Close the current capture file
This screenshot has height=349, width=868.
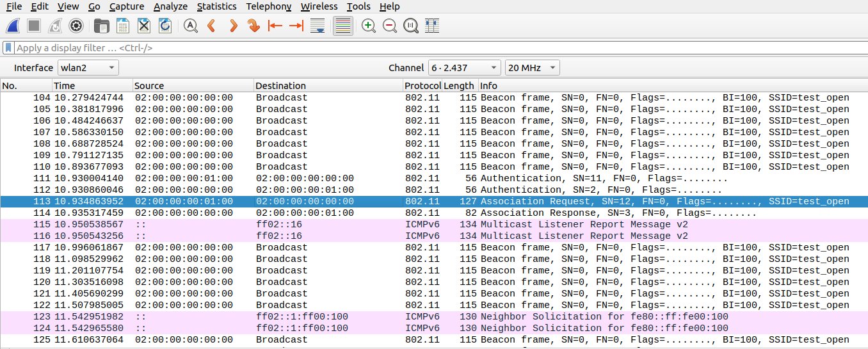click(x=144, y=26)
